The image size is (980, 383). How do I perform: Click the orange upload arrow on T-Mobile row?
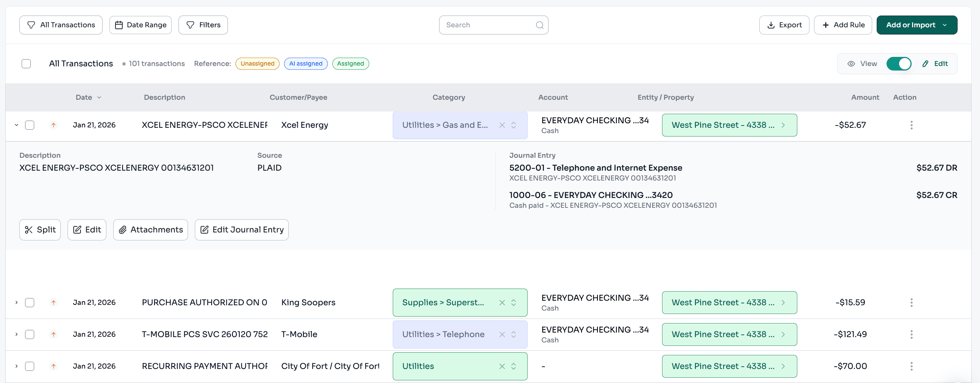(x=54, y=334)
